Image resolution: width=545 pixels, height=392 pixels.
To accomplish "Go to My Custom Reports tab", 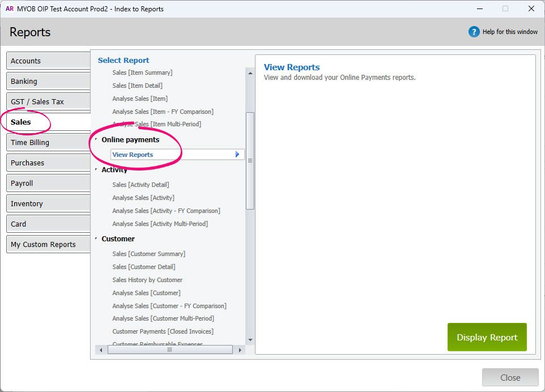I will tap(48, 244).
